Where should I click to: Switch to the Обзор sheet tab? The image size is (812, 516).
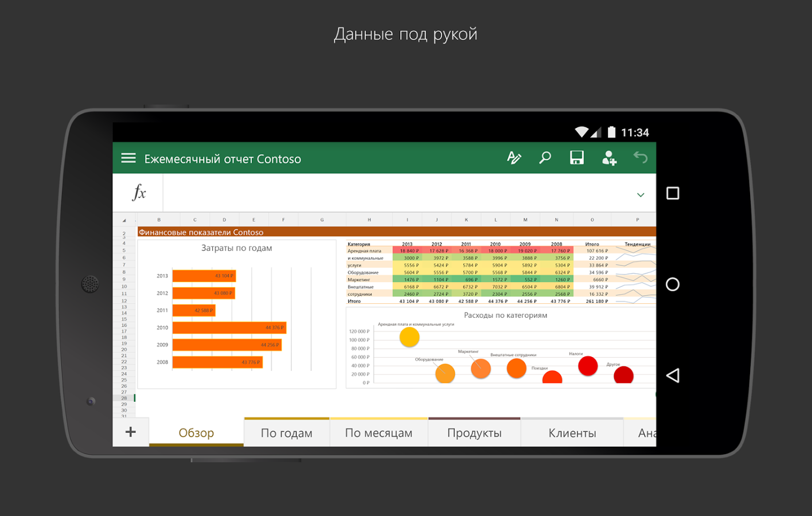pos(196,433)
